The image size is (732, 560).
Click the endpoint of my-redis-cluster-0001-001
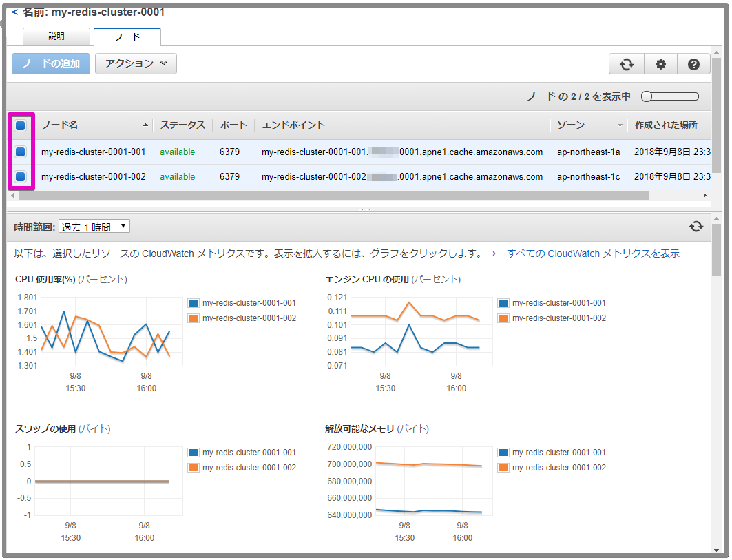(x=402, y=152)
